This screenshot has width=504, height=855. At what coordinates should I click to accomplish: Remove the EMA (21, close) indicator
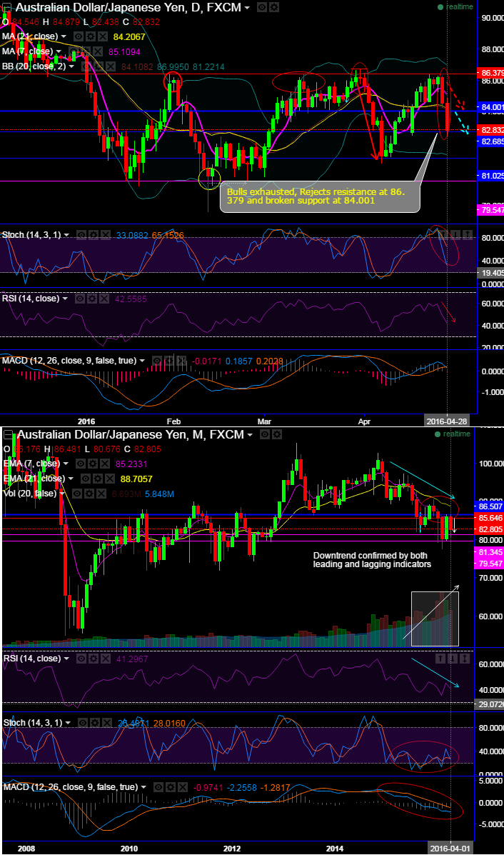pyautogui.click(x=109, y=479)
